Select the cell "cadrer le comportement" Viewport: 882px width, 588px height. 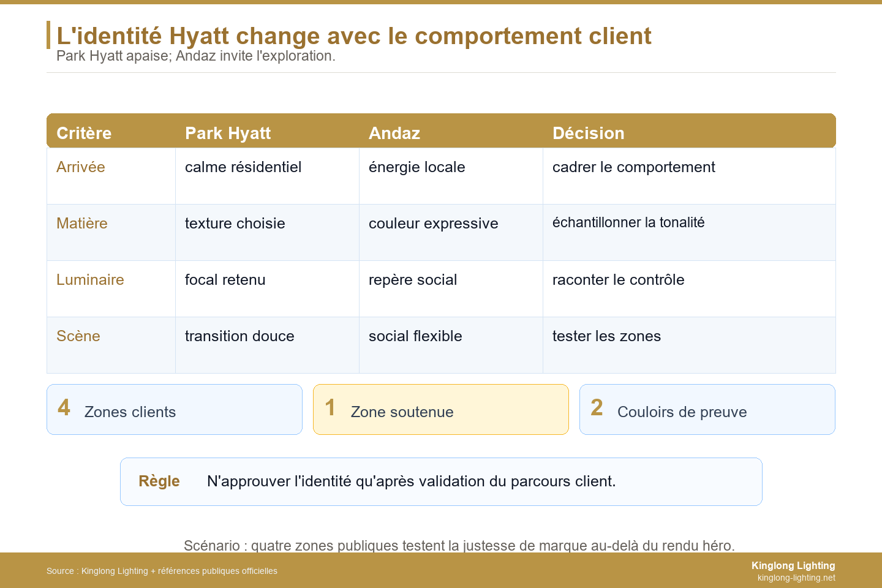634,167
